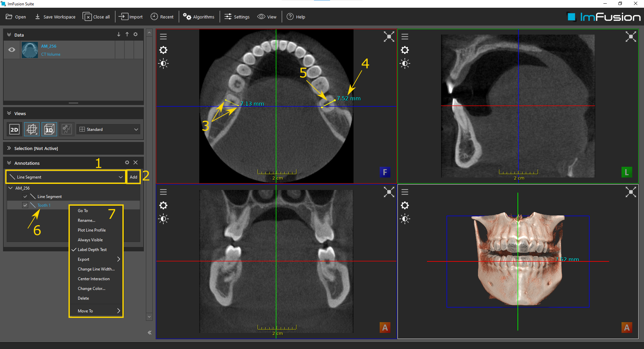Select Plot Line Profile menu entry
The width and height of the screenshot is (644, 349).
click(x=96, y=230)
